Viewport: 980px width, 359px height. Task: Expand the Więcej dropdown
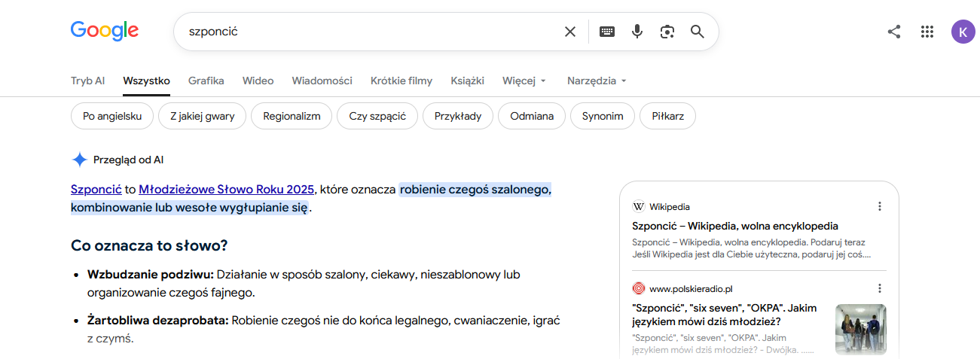click(524, 81)
